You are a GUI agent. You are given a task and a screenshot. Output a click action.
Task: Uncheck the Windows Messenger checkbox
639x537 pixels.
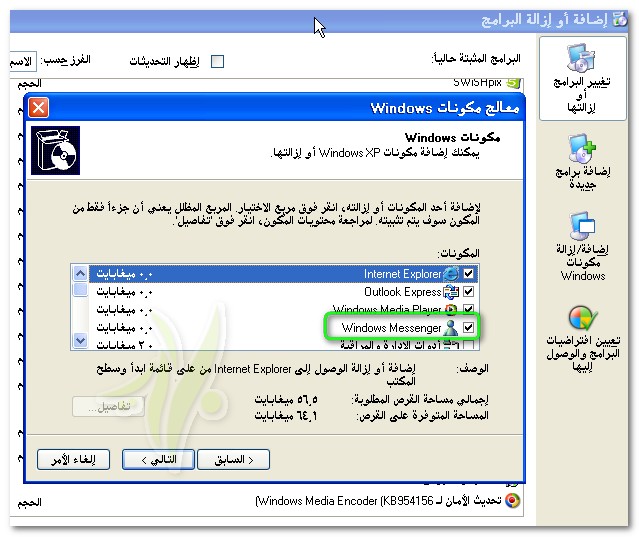click(469, 328)
